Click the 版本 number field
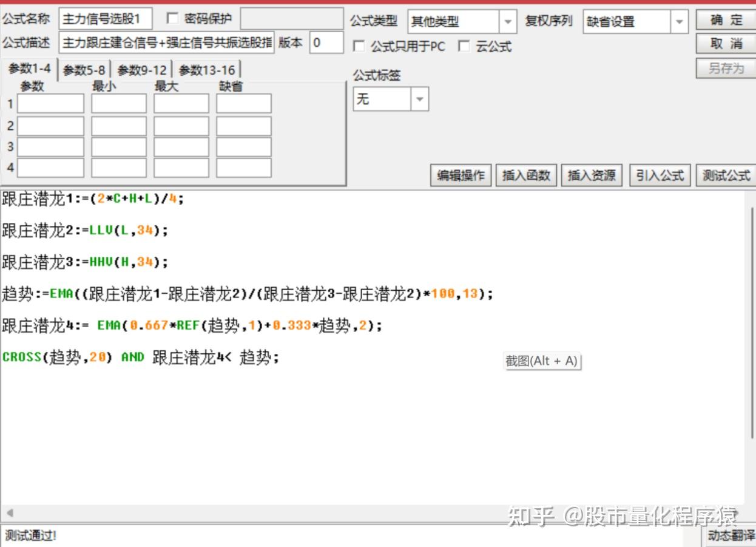 (326, 43)
